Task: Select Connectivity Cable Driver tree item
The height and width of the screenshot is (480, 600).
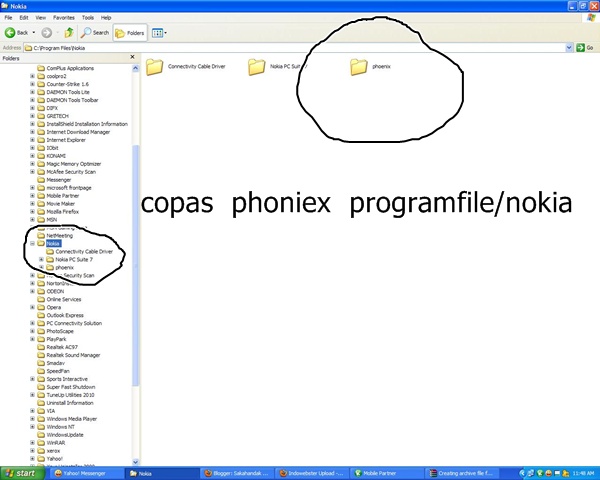Action: (84, 251)
